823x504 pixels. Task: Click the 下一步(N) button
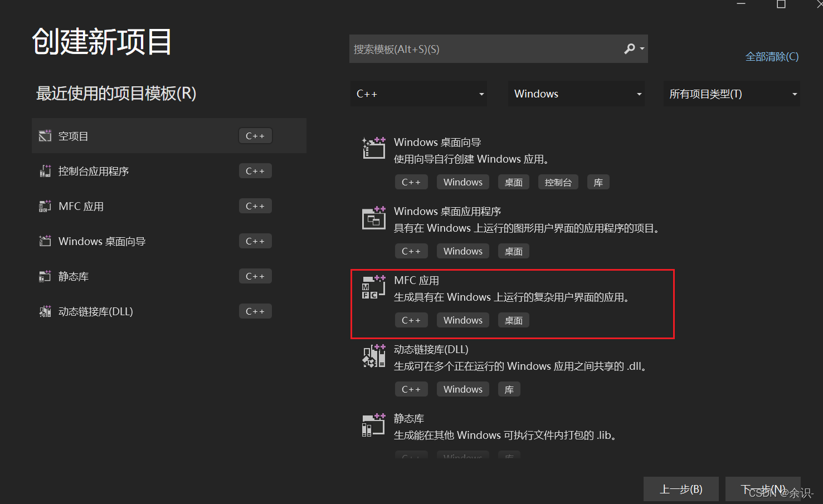tap(763, 489)
